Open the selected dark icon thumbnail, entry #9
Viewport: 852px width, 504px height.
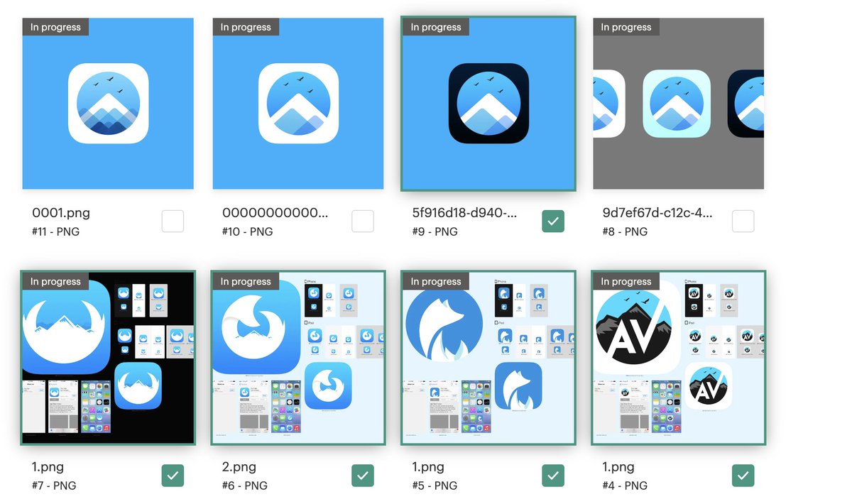(x=488, y=104)
